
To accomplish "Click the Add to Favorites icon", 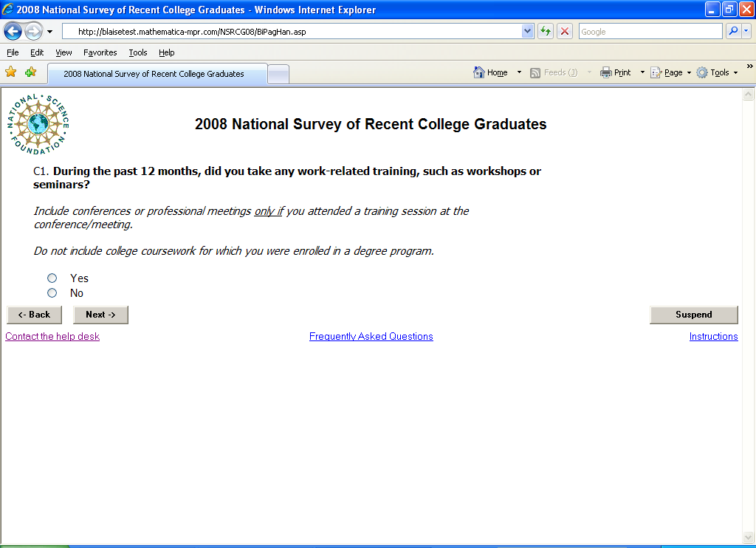I will (x=30, y=72).
